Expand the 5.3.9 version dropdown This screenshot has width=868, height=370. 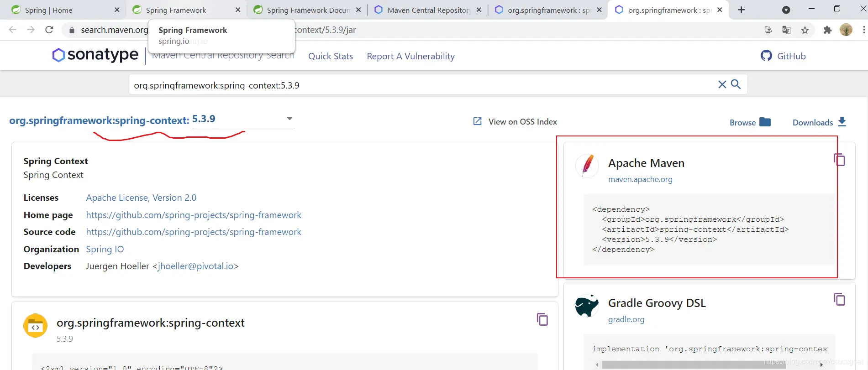tap(289, 119)
